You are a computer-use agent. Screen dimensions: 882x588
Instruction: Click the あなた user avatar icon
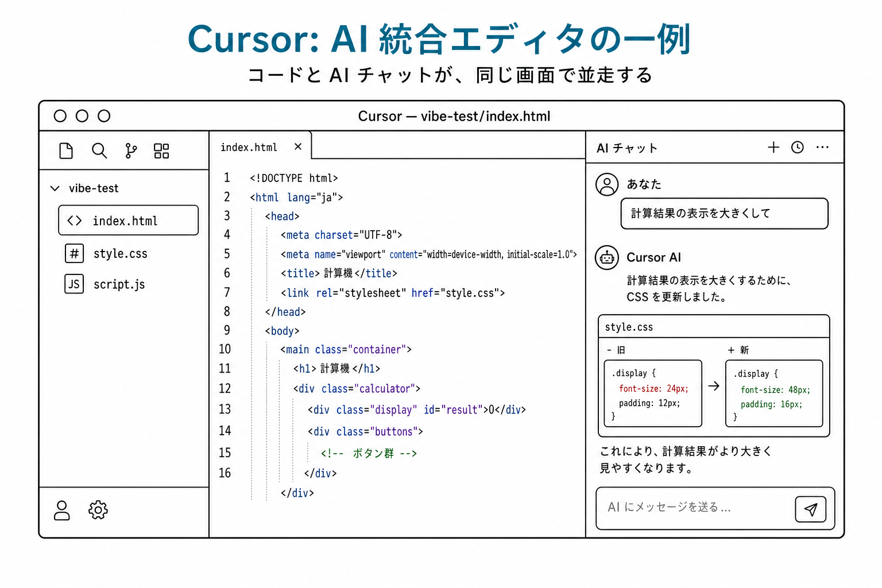pyautogui.click(x=607, y=184)
